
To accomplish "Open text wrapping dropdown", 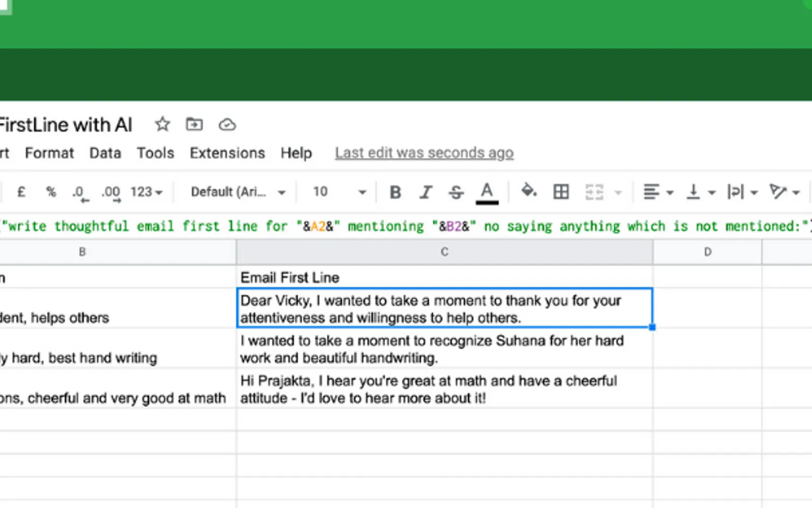I will click(742, 192).
